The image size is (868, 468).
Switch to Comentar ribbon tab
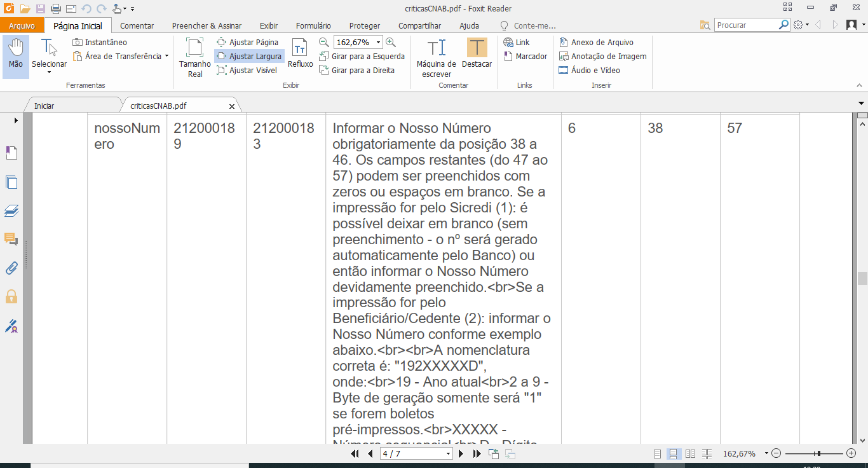[x=137, y=25]
